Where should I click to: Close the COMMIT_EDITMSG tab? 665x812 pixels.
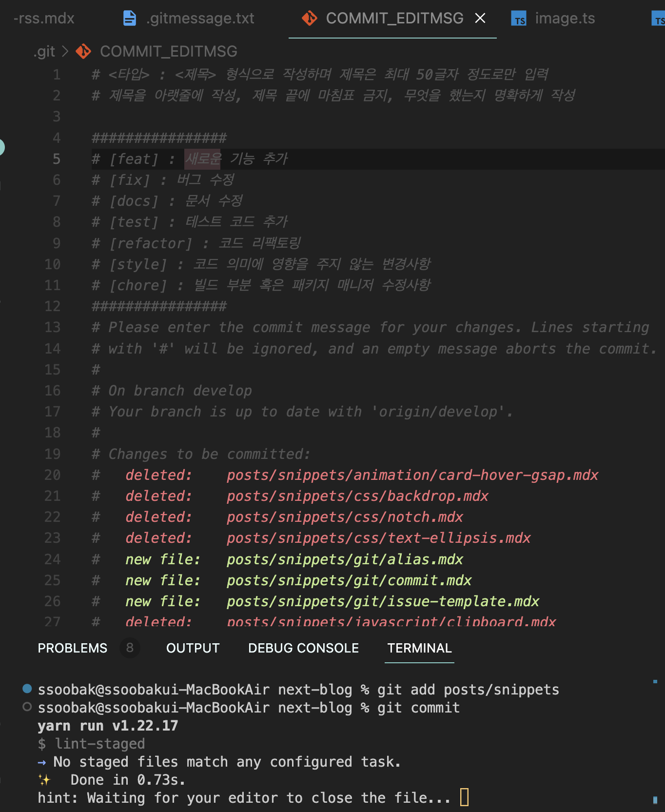pyautogui.click(x=480, y=19)
